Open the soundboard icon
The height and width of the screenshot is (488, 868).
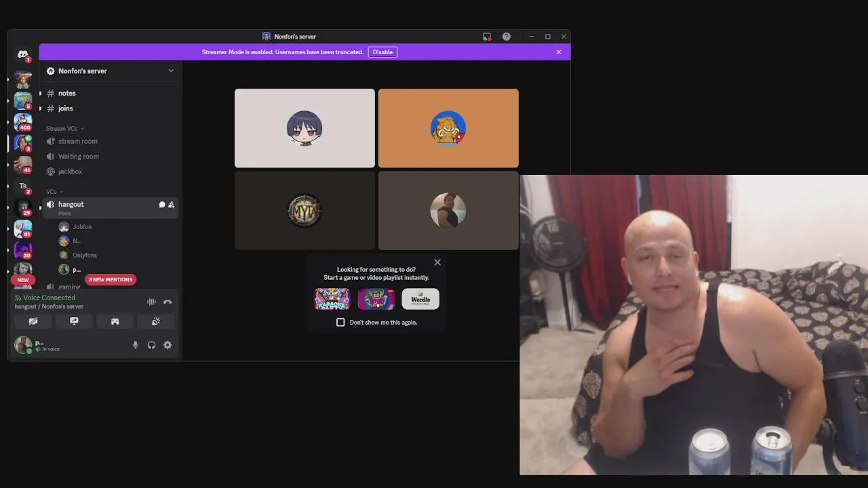click(x=156, y=321)
